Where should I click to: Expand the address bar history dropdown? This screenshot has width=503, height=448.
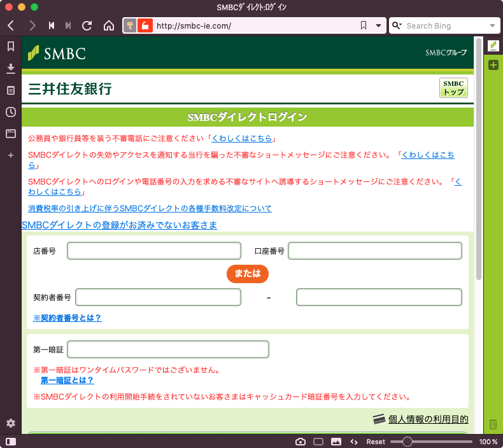tap(379, 25)
